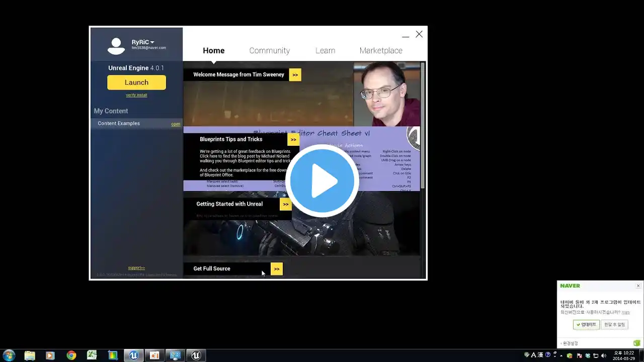
Task: Open the network tray icon
Action: tap(596, 355)
